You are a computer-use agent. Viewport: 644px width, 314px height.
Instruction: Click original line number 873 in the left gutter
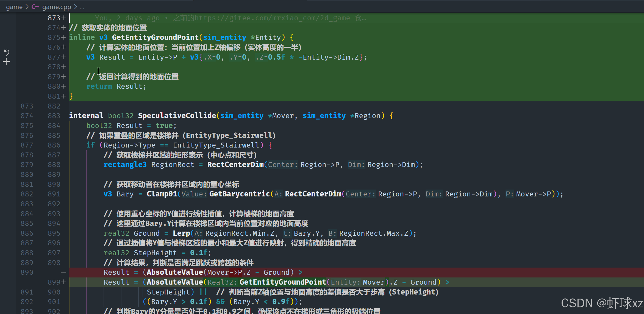(x=27, y=106)
